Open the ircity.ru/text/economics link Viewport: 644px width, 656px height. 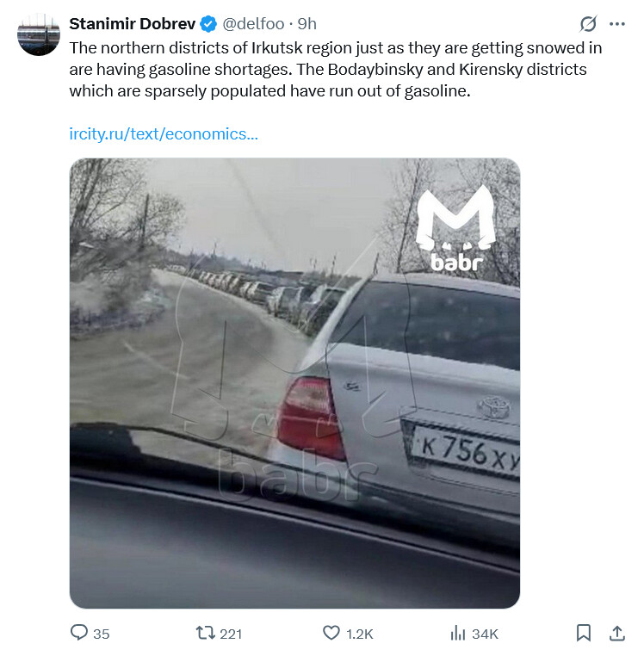164,134
